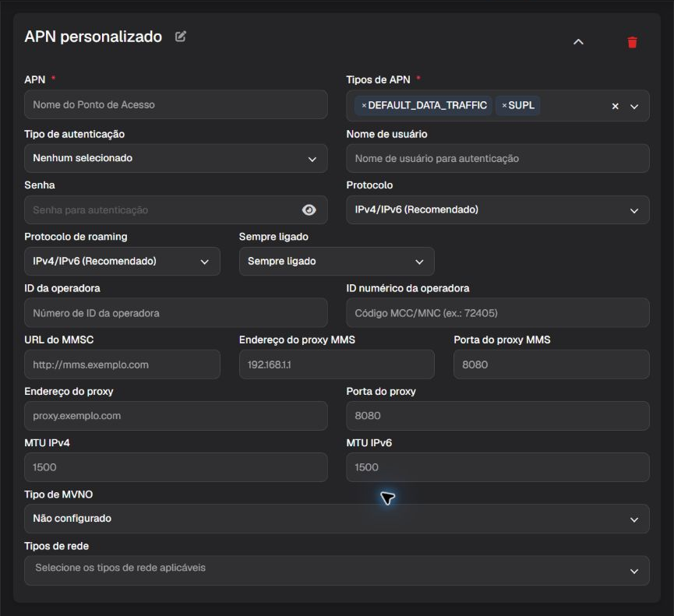Open Protocolo de roaming dropdown
This screenshot has height=616, width=674.
[x=122, y=261]
